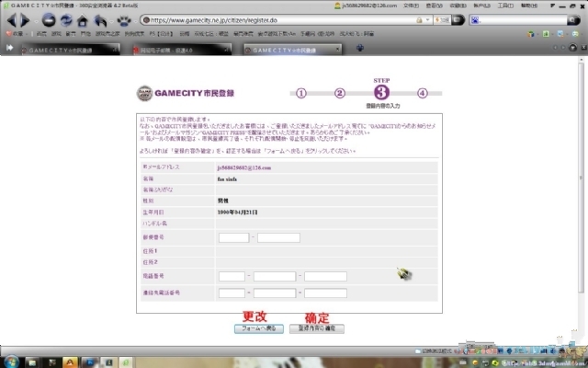Click the middle phone number (電話番号) field

click(x=275, y=277)
